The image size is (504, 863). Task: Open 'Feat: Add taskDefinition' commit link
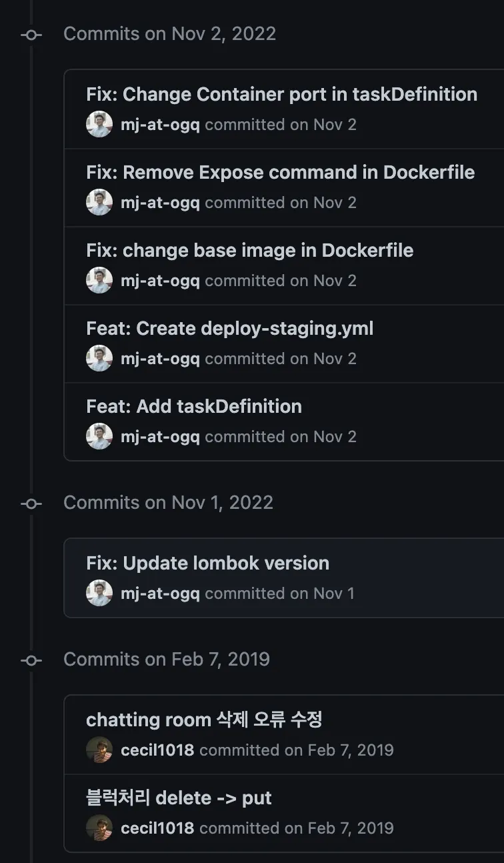coord(193,407)
